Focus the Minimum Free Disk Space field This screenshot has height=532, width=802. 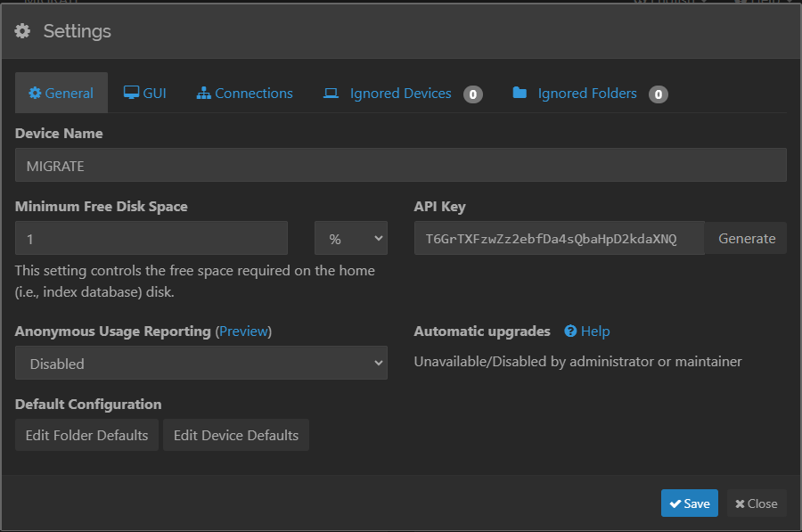151,239
